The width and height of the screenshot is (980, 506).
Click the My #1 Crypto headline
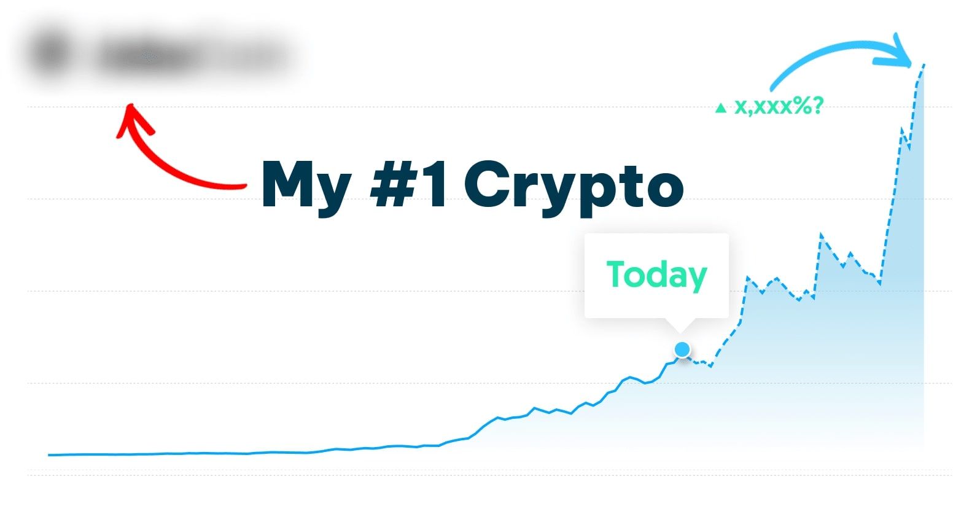(472, 185)
